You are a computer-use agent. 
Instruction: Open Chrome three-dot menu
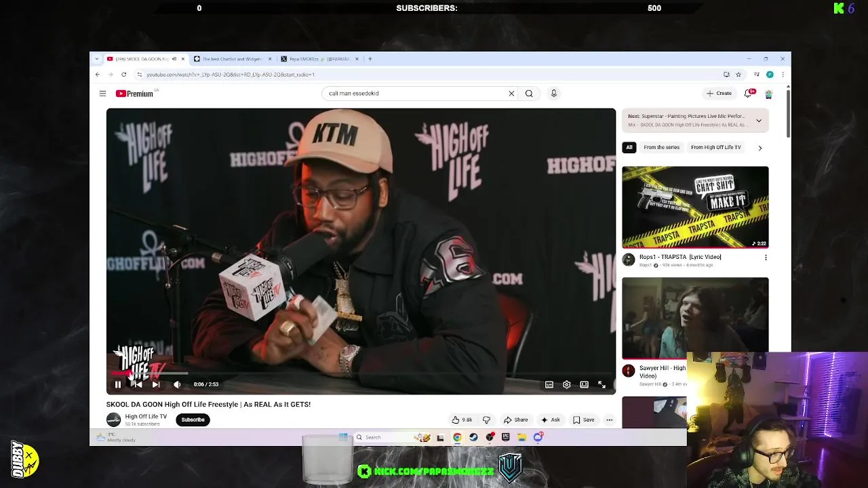pyautogui.click(x=783, y=75)
